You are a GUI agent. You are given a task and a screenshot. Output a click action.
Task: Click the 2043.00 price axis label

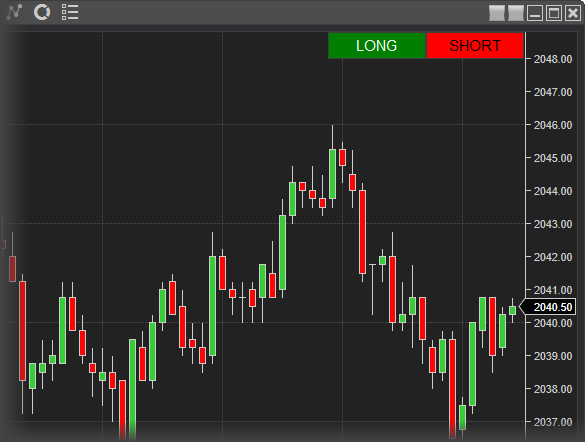(553, 224)
